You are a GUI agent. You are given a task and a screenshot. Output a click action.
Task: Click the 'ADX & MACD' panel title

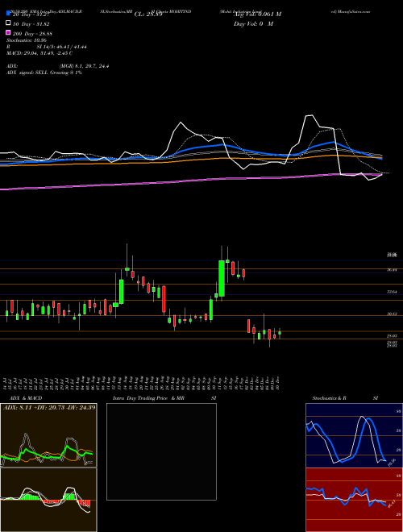(26, 398)
